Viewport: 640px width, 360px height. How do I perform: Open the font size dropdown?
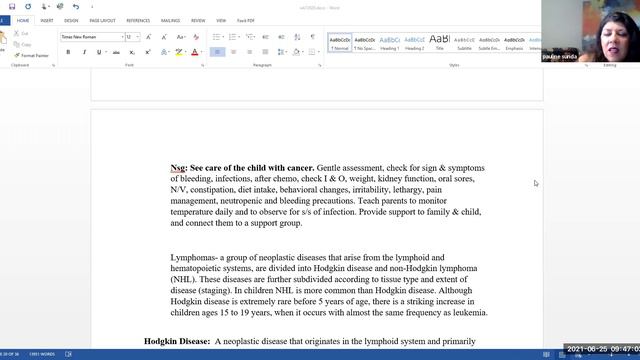pyautogui.click(x=138, y=37)
